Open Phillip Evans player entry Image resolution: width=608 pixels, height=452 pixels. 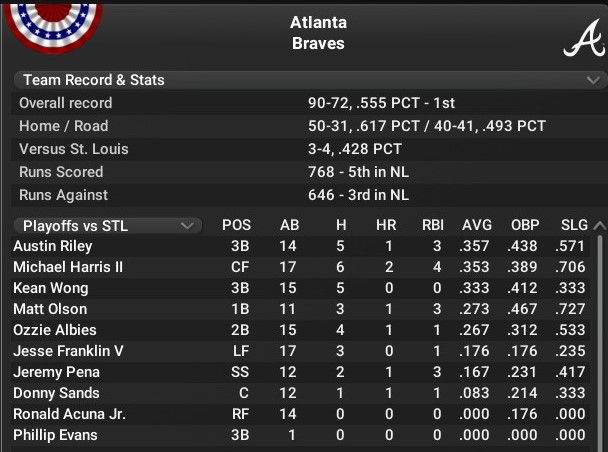coord(55,435)
